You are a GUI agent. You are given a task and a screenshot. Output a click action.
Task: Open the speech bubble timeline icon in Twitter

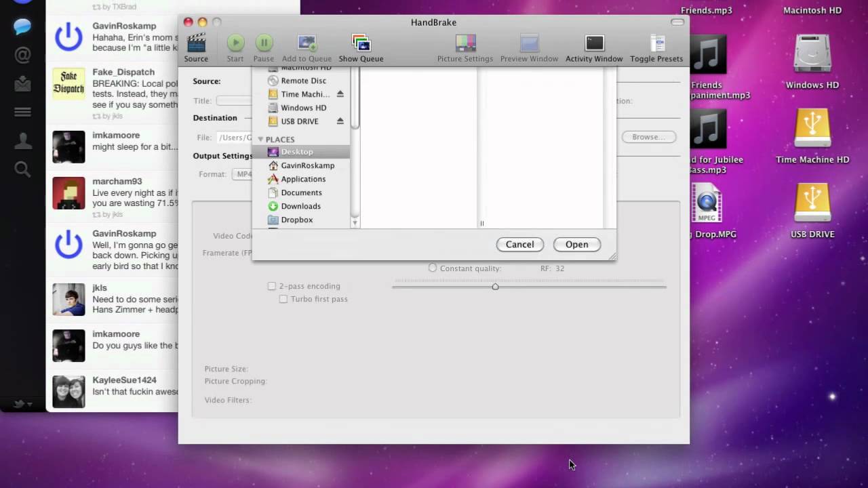[x=22, y=27]
